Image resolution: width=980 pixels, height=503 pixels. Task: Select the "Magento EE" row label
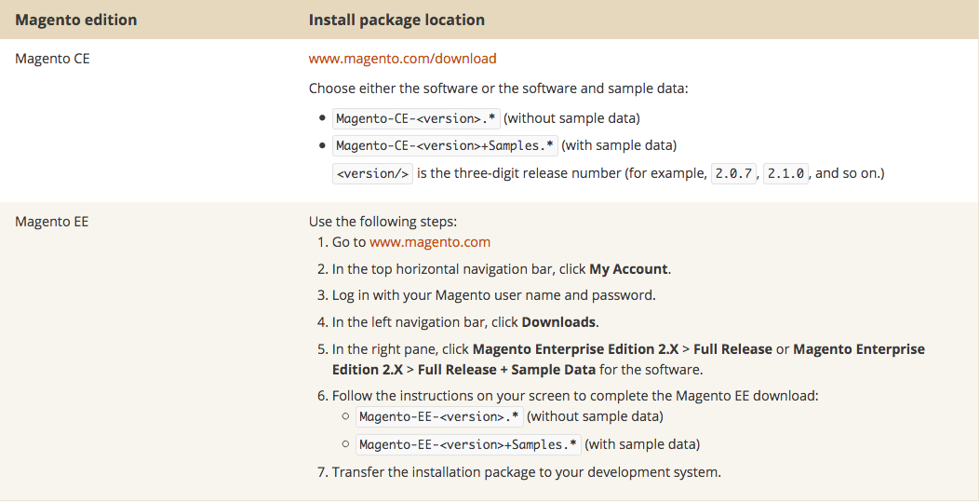52,223
